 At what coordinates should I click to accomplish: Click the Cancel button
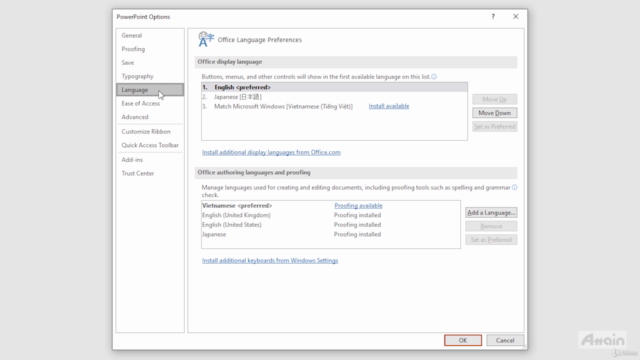(505, 340)
